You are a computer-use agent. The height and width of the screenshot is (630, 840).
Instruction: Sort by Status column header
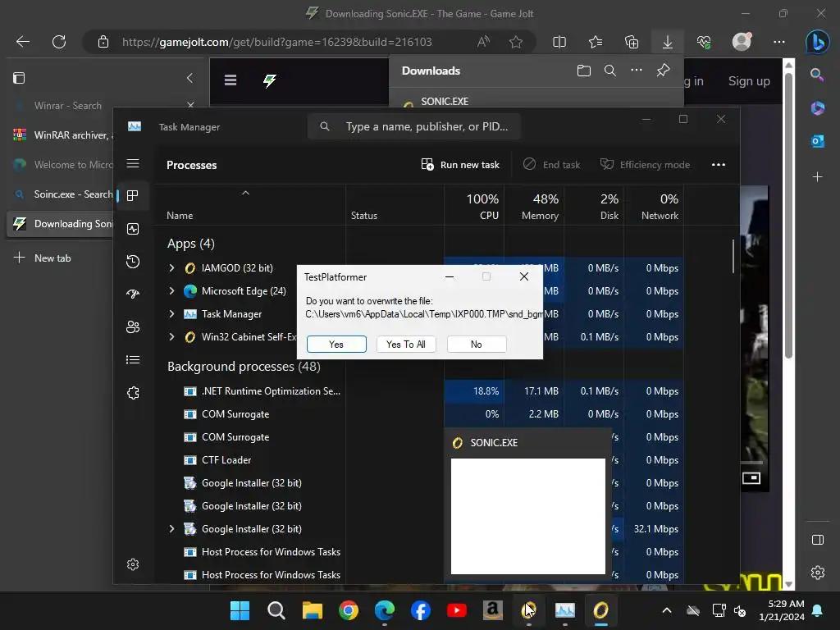click(x=395, y=206)
